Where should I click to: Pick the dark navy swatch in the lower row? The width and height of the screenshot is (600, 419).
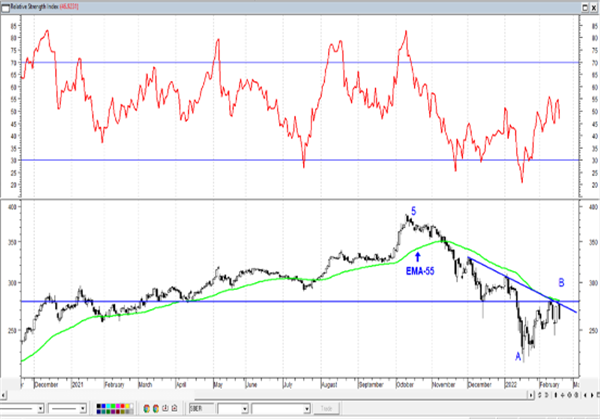[99, 412]
